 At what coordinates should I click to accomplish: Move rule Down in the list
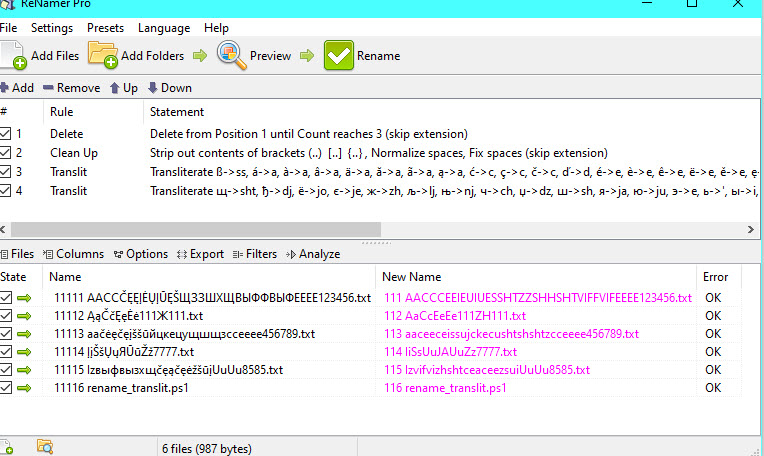(169, 88)
